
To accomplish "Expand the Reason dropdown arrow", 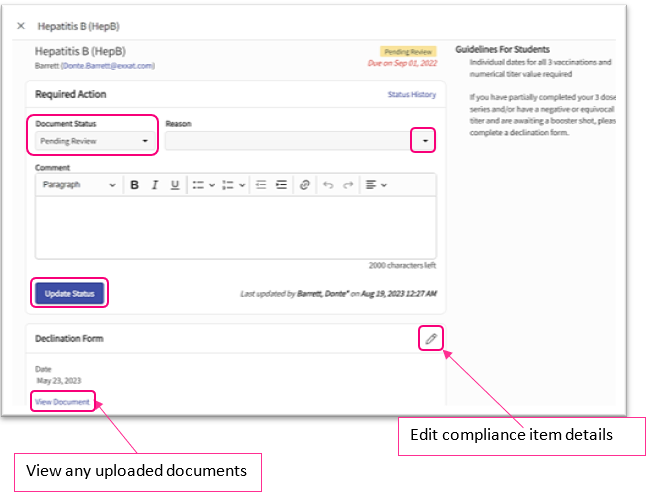I will [x=425, y=142].
